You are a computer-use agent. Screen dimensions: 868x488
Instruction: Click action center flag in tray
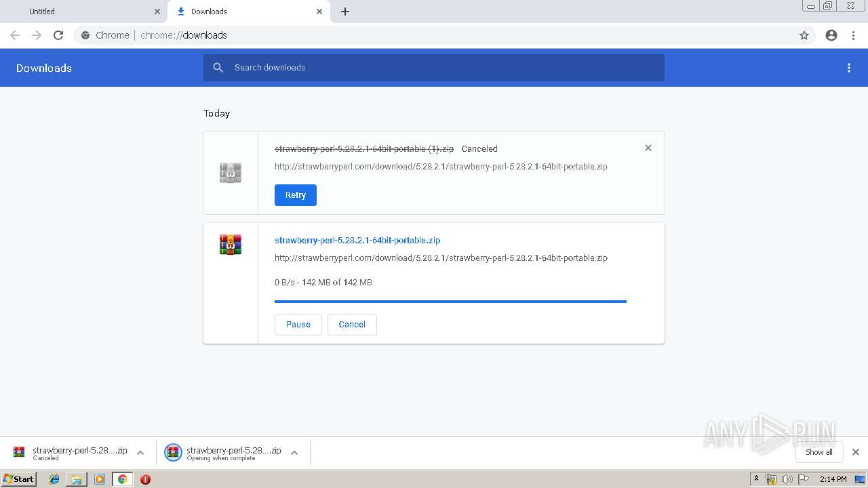click(804, 479)
